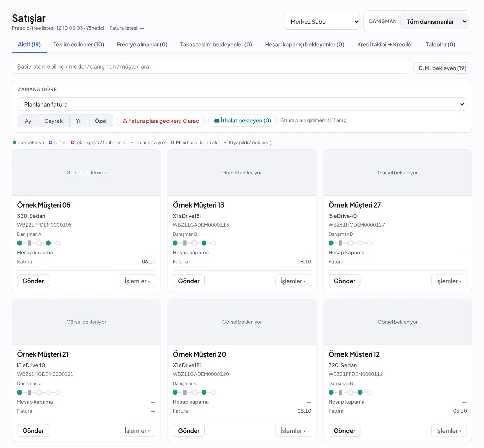The image size is (484, 448).
Task: Click the "Fatura planı girilmemiş: 11 araç" text
Action: click(x=313, y=120)
